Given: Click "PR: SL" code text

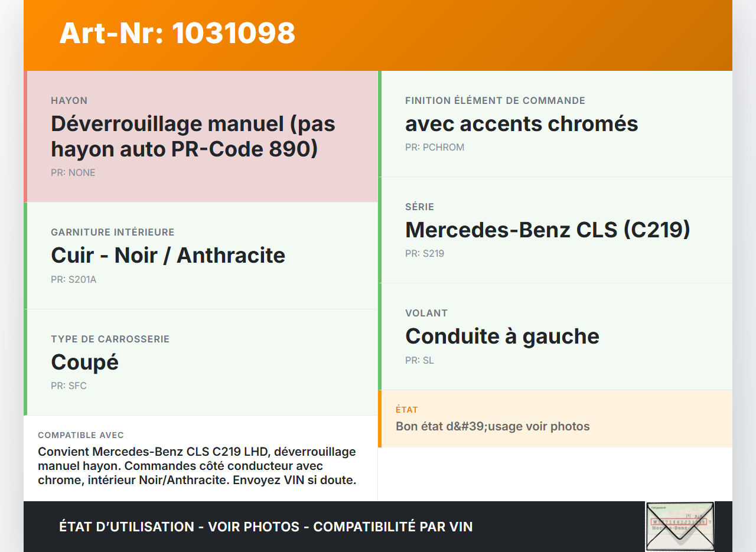Looking at the screenshot, I should [419, 361].
